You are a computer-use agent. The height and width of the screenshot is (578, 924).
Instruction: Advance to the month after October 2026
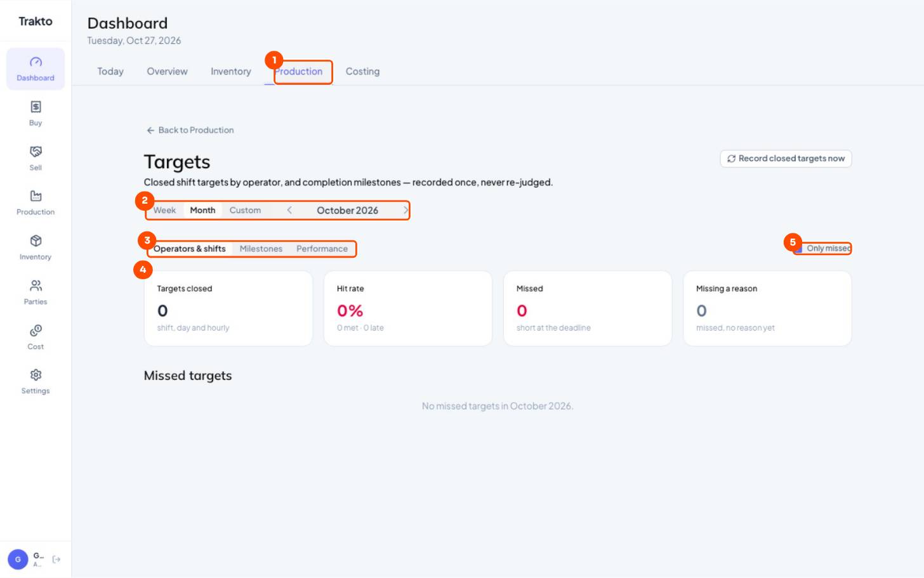click(x=406, y=211)
